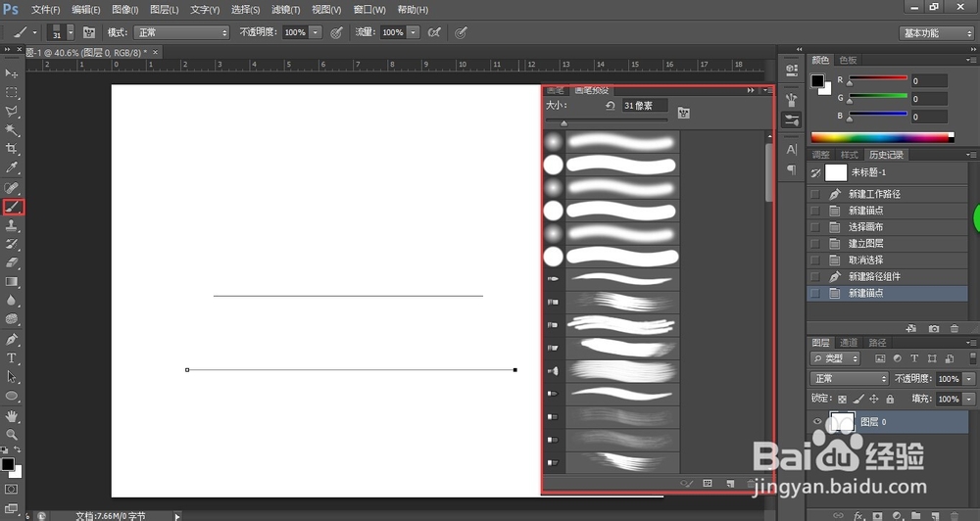The height and width of the screenshot is (521, 980).
Task: Set history brush source at 选择画布
Action: pyautogui.click(x=815, y=227)
